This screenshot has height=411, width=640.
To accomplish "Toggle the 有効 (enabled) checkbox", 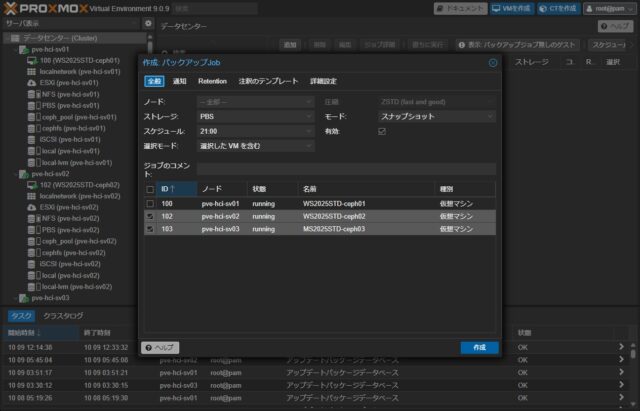I will click(381, 131).
